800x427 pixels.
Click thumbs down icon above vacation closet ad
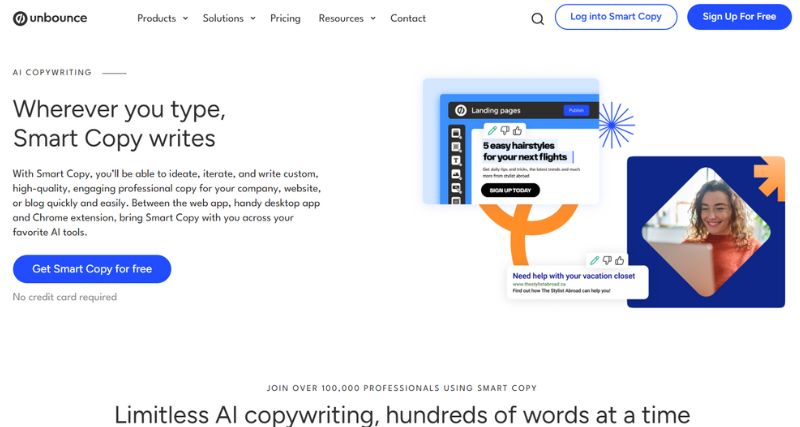click(x=607, y=260)
